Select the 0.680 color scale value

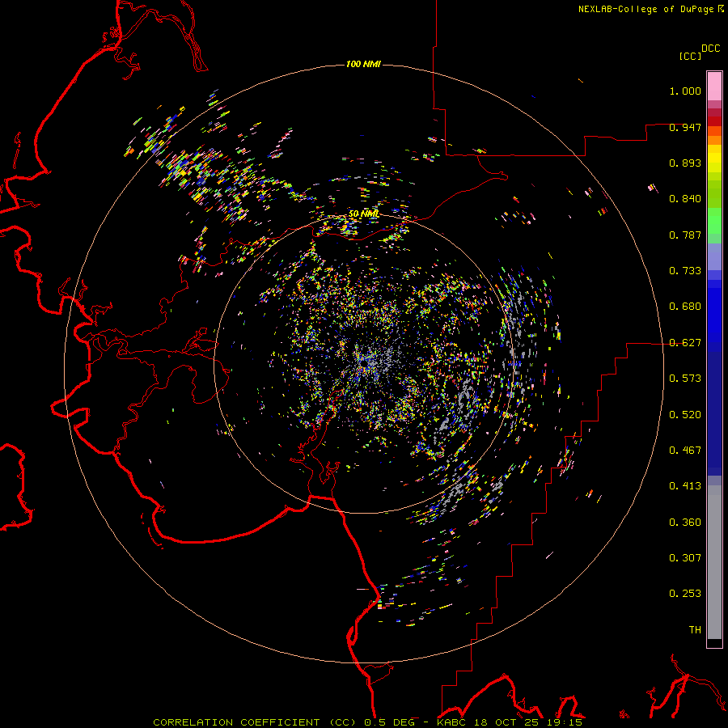point(685,307)
